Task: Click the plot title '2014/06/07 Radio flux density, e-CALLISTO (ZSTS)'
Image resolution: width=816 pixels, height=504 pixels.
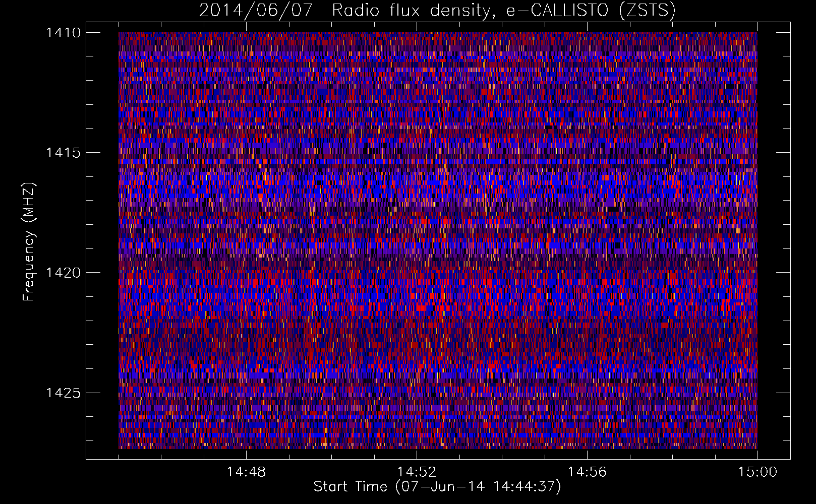Action: coord(437,11)
